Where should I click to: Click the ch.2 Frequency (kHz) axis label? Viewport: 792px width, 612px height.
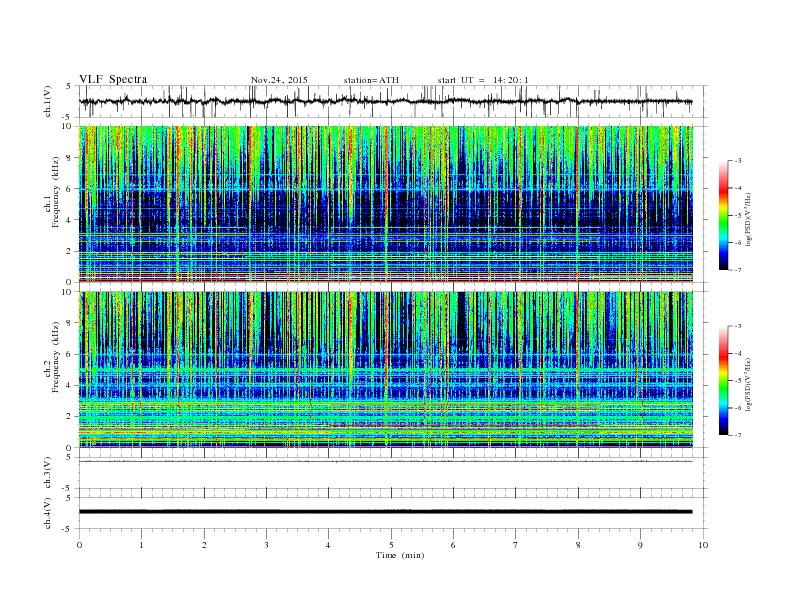[52, 360]
